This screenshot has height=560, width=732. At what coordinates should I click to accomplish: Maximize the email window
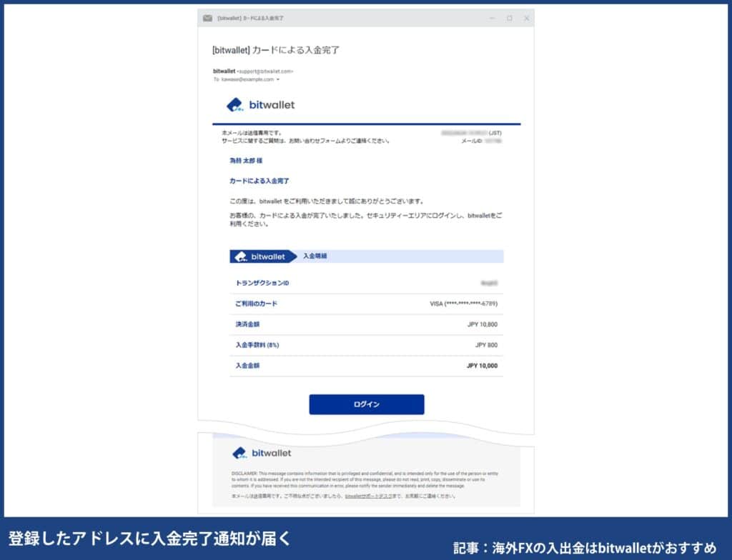pyautogui.click(x=509, y=18)
